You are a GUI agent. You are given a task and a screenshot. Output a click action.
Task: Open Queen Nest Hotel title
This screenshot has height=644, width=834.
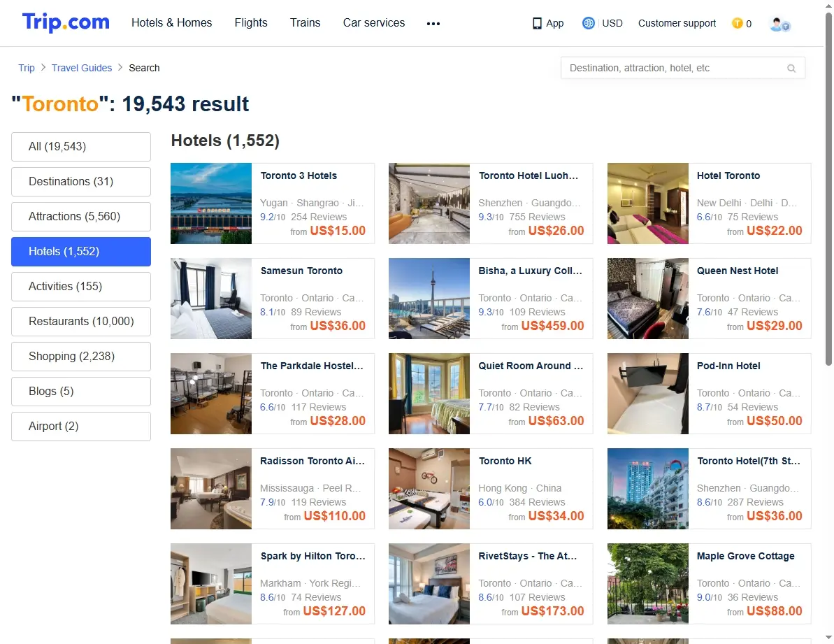click(x=738, y=271)
